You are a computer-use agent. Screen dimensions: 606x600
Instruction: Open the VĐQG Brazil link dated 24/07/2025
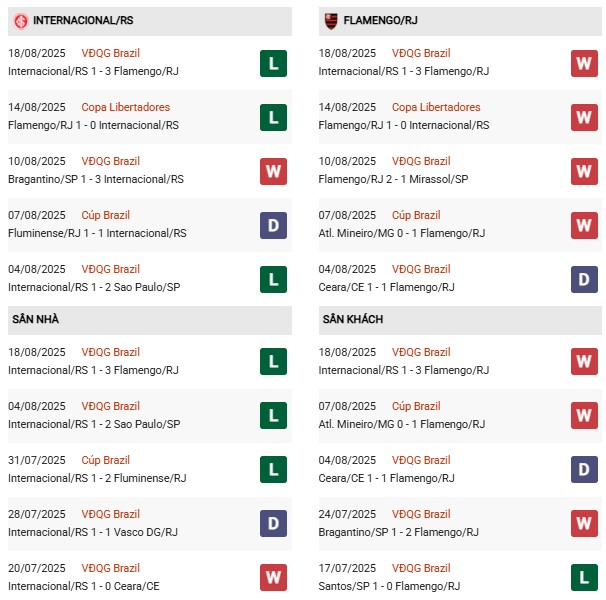click(x=421, y=514)
